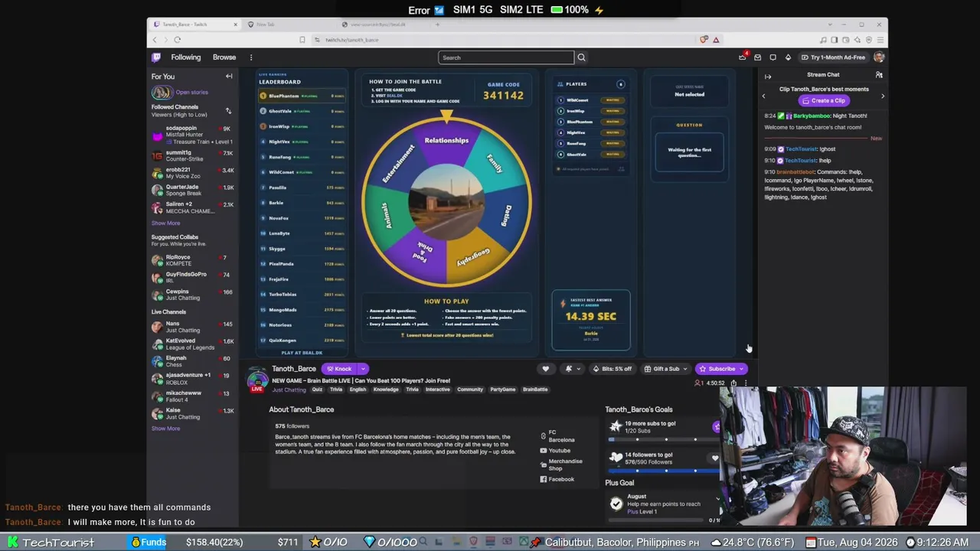Open the Youtube social link
The height and width of the screenshot is (551, 980).
point(555,451)
